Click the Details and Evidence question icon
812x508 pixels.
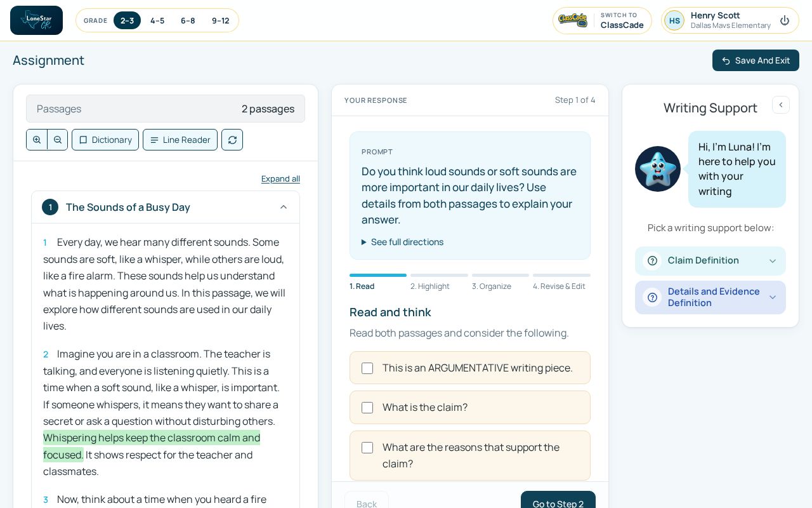[x=652, y=297]
